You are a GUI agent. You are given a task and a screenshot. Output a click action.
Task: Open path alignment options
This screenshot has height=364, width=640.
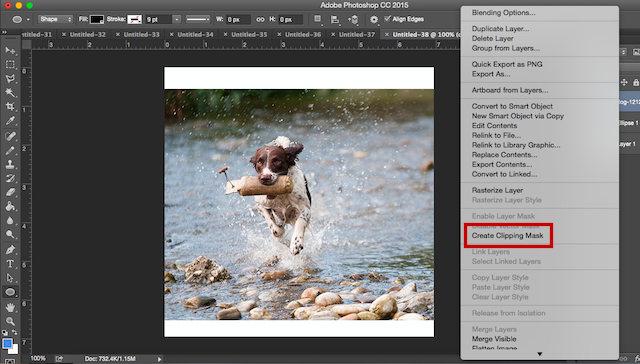point(335,19)
